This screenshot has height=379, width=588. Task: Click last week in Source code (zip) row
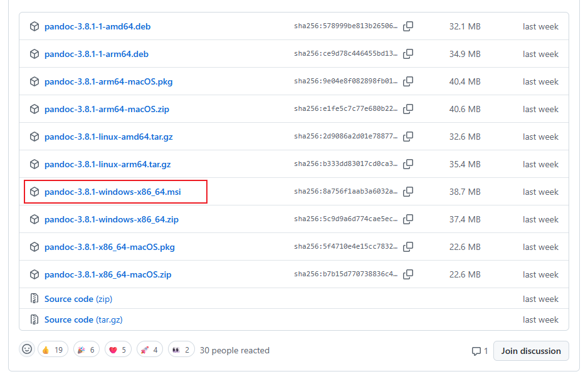tap(540, 299)
